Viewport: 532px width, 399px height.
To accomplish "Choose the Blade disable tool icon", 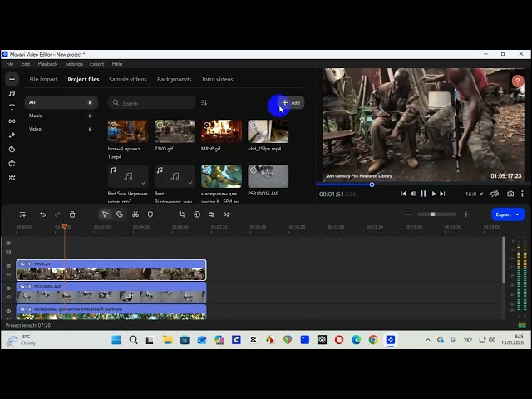I will coord(120,214).
